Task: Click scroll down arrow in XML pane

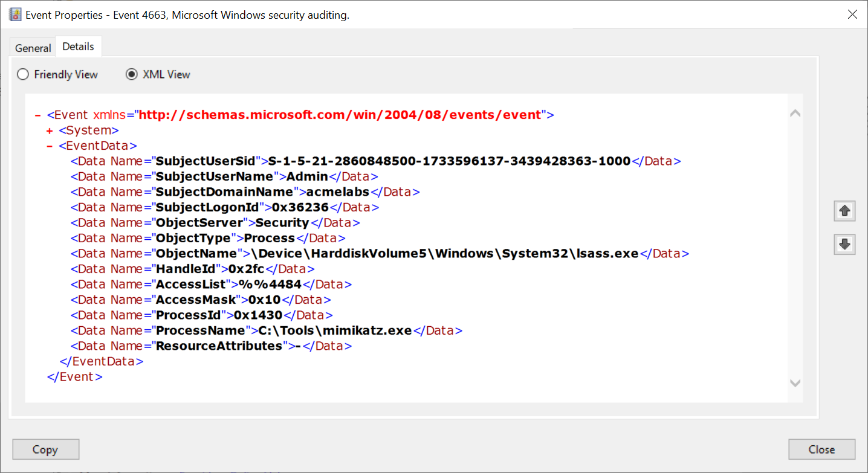Action: [795, 383]
